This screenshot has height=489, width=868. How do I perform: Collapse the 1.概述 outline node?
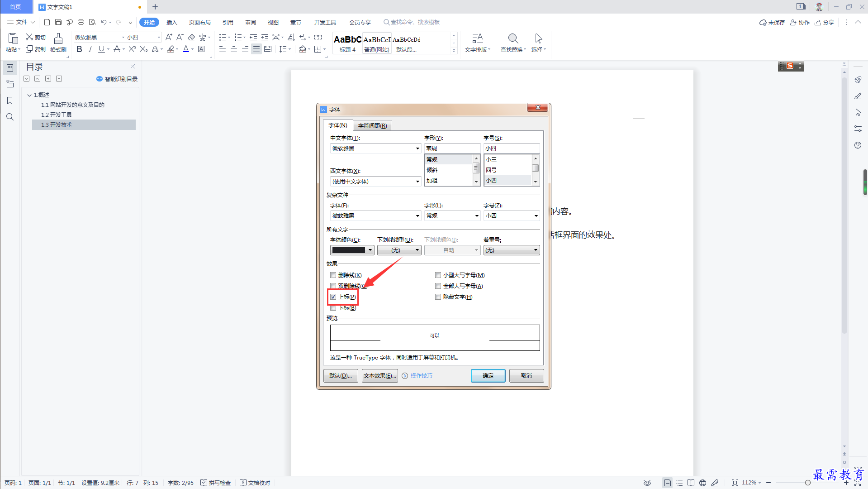[29, 95]
